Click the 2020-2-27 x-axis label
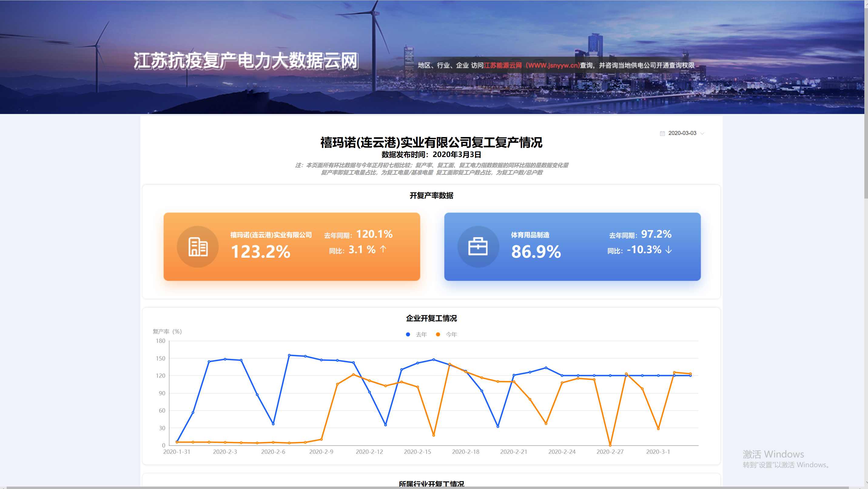868x489 pixels. 610,452
